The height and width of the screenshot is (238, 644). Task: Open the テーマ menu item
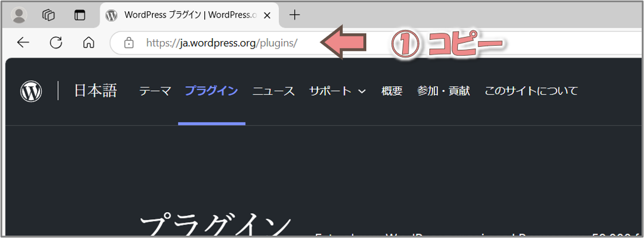tap(155, 91)
